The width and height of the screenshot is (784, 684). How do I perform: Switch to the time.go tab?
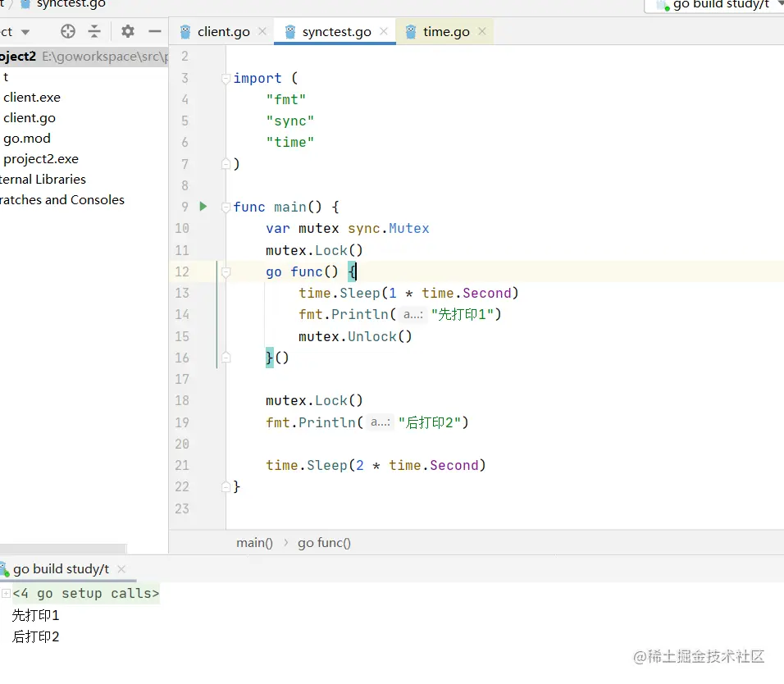coord(445,32)
